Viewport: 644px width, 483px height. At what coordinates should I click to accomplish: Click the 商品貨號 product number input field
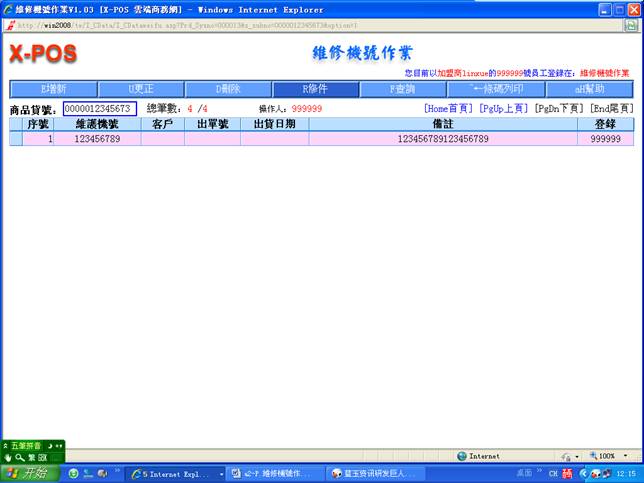click(x=99, y=108)
